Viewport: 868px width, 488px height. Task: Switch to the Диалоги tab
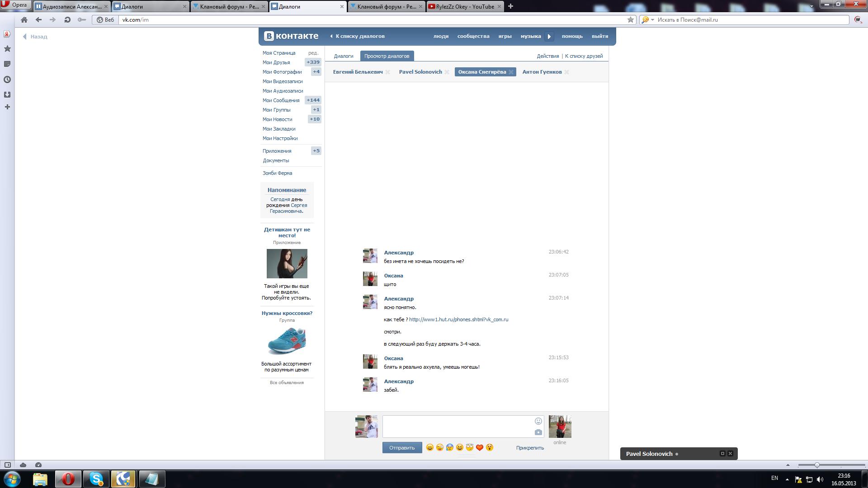343,56
